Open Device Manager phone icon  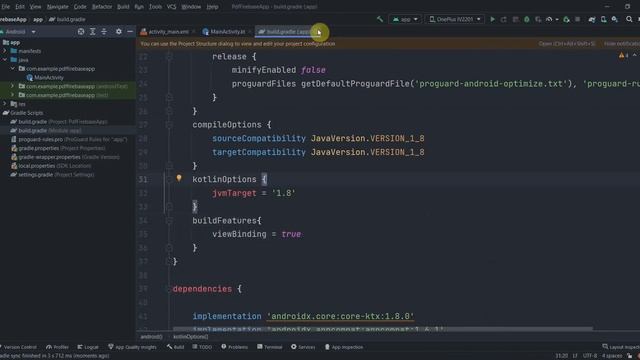[603, 19]
